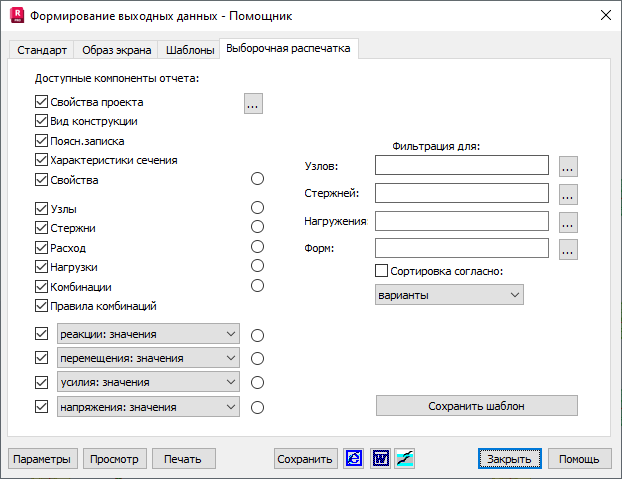Click the OpenOffice export icon
Screen dimensions: 622x479
click(x=405, y=458)
